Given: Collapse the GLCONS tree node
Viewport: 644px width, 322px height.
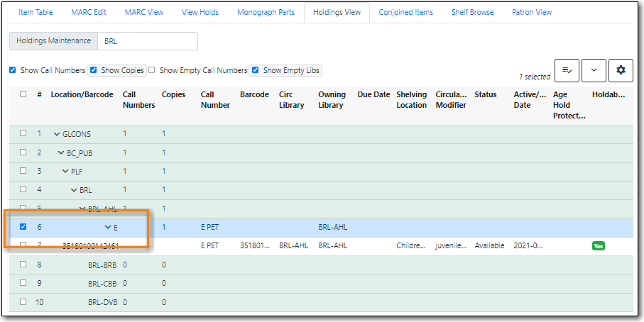Looking at the screenshot, I should point(57,134).
